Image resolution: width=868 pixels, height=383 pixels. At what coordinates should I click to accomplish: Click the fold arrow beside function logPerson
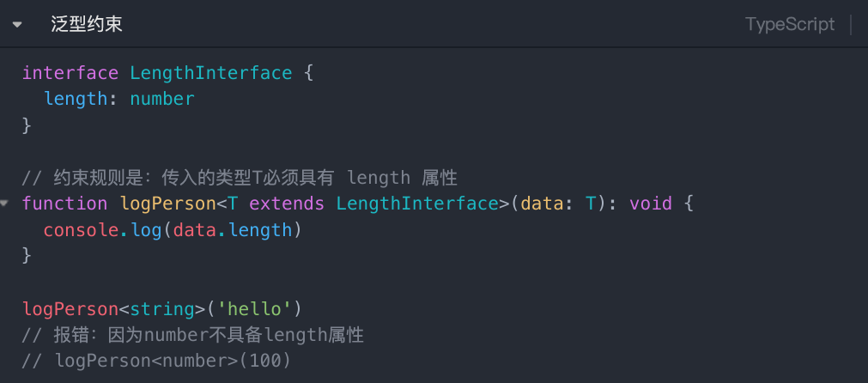(x=4, y=204)
